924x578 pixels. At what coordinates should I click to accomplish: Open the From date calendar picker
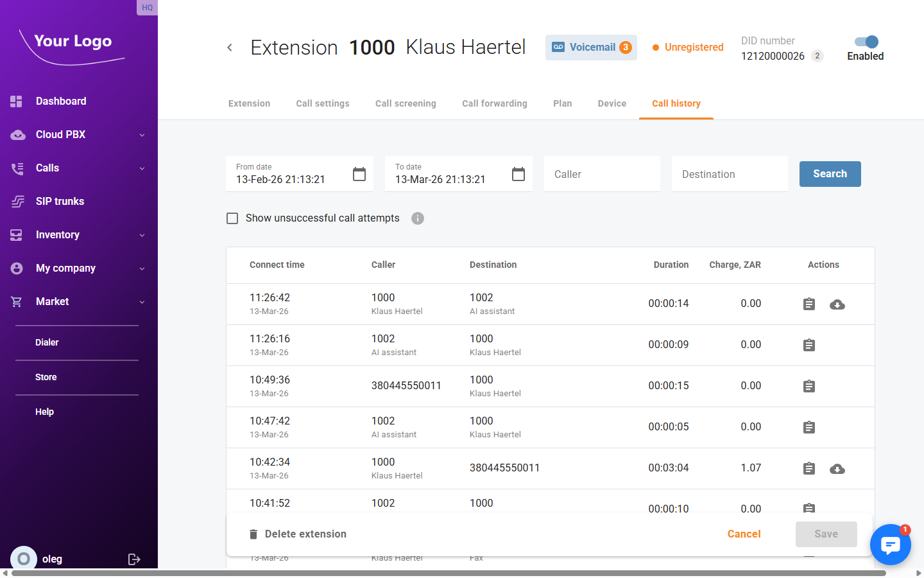click(x=359, y=173)
